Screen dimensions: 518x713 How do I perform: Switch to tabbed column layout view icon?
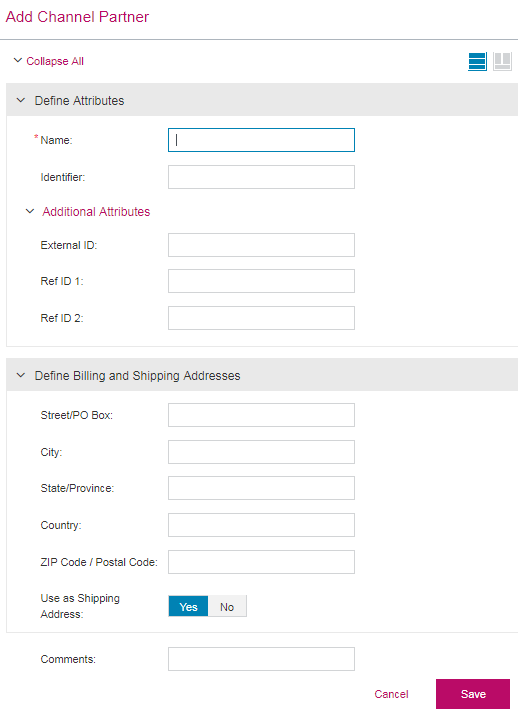(503, 61)
